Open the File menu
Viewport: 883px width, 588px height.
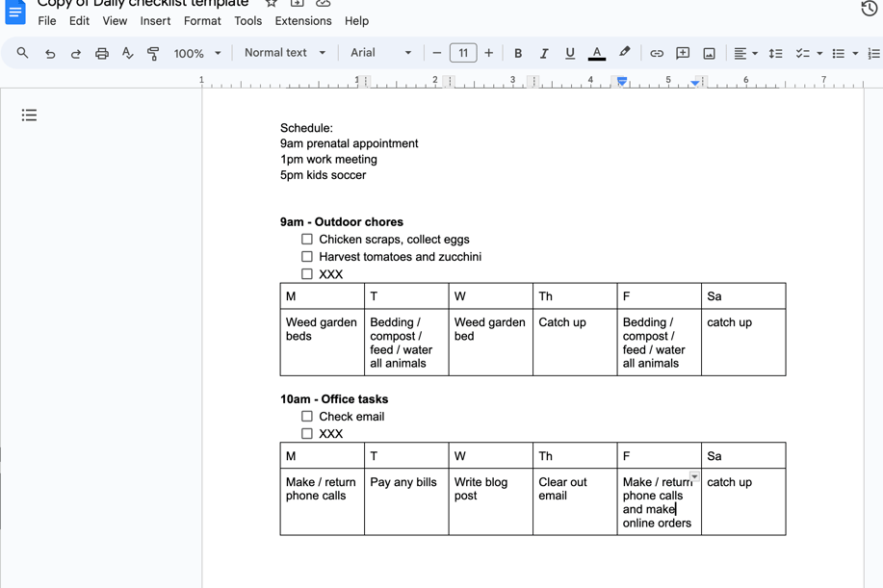coord(47,21)
